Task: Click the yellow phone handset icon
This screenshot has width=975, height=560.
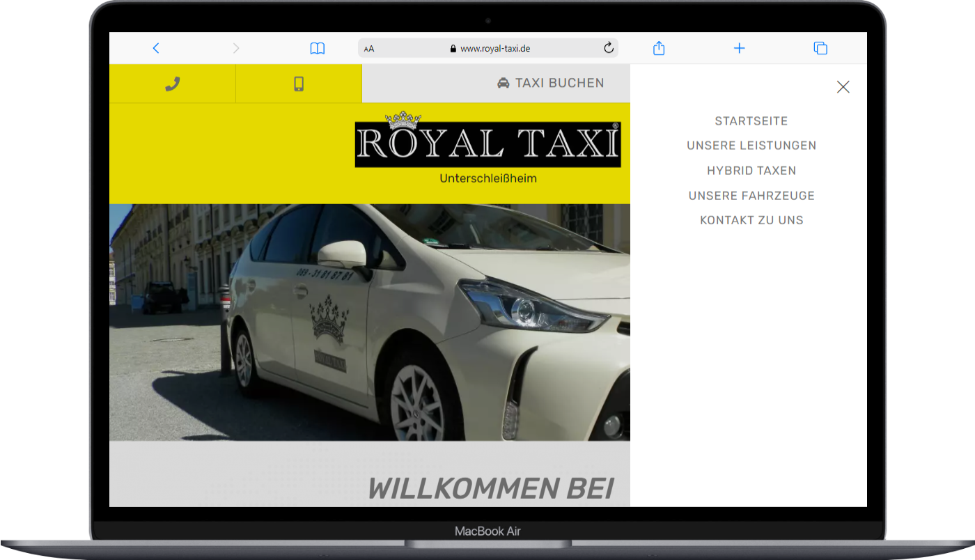Action: click(x=173, y=84)
